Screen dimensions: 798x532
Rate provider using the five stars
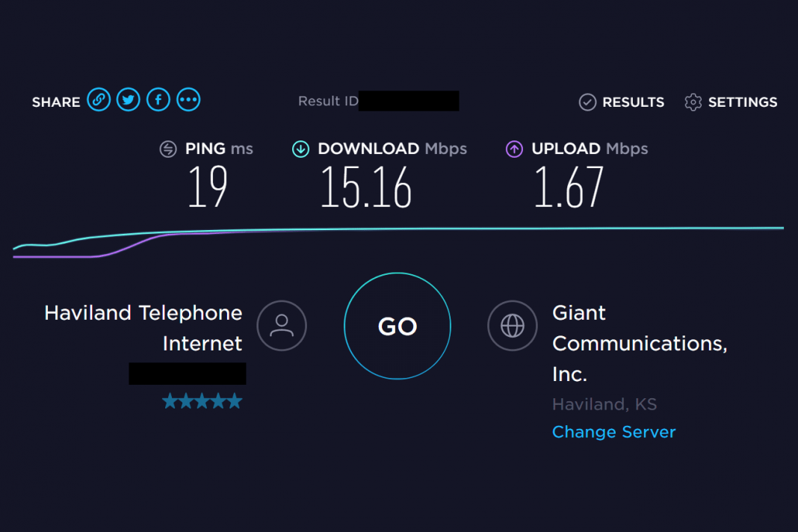(x=202, y=402)
